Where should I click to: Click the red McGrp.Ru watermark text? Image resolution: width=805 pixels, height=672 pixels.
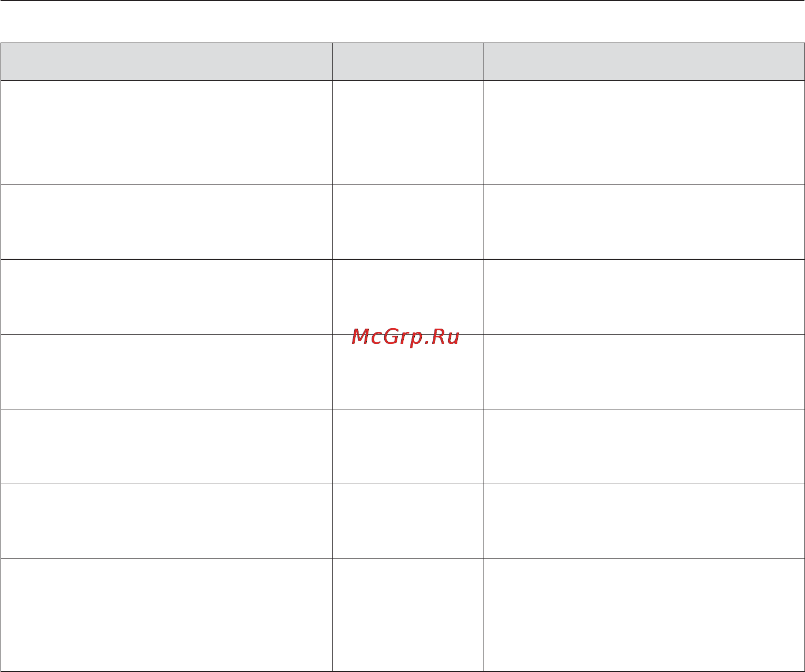point(406,337)
